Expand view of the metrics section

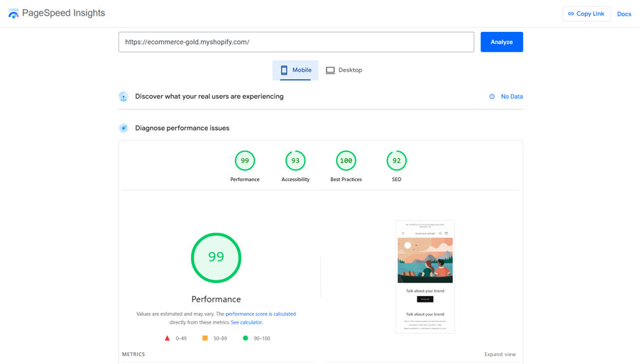500,354
